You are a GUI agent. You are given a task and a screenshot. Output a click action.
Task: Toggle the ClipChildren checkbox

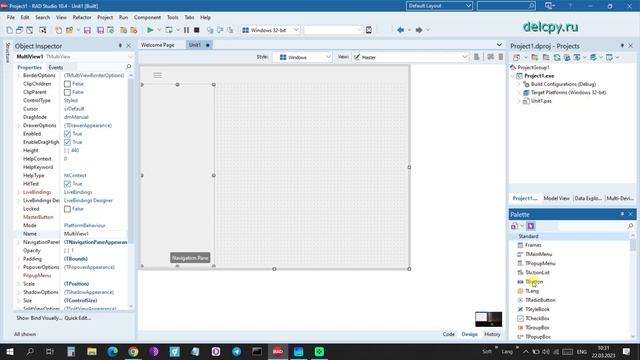point(67,84)
